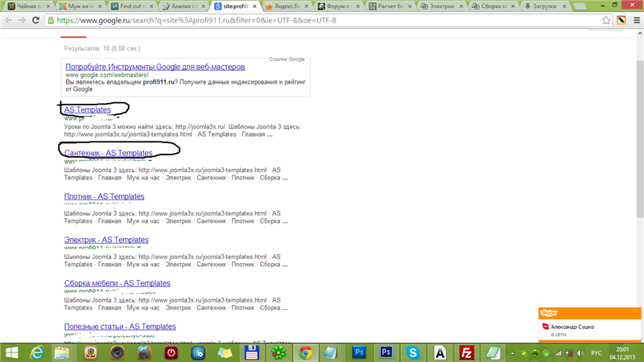The image size is (644, 362).
Task: Click the Chrome icon in the taskbar
Action: [x=305, y=353]
